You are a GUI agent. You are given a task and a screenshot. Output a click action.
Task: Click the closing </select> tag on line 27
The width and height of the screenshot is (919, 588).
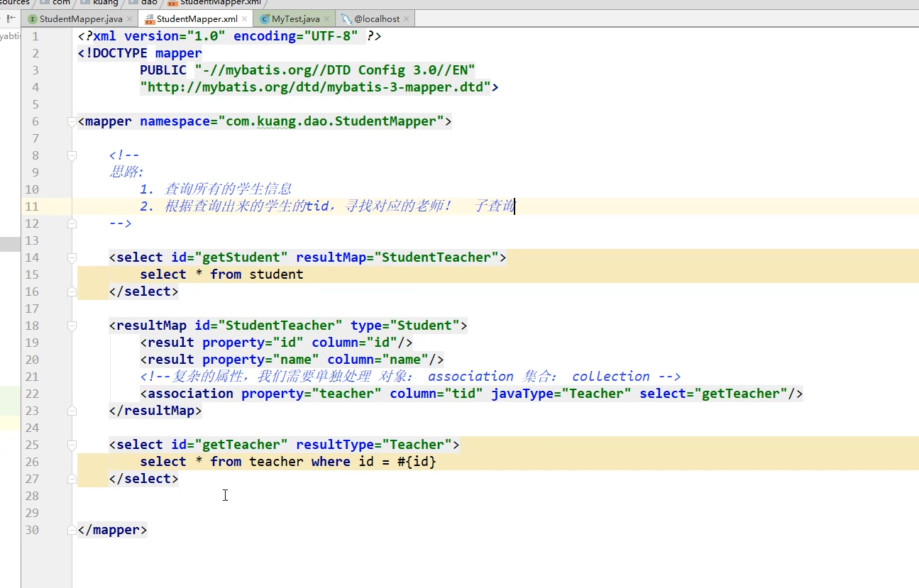click(x=143, y=479)
